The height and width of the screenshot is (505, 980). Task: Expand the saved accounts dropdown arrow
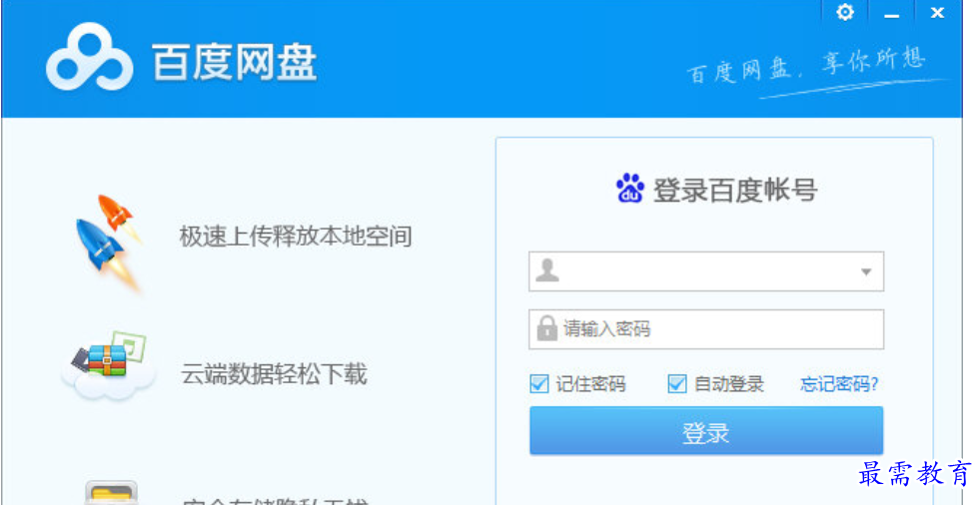coord(866,272)
